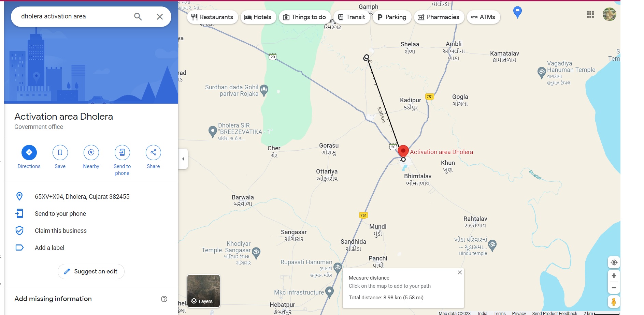This screenshot has height=315, width=644.
Task: Click 'Add a label'
Action: click(x=91, y=248)
